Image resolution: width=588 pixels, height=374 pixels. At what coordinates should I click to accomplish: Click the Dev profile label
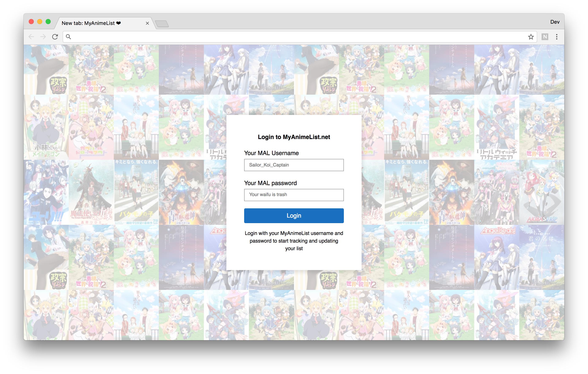pyautogui.click(x=555, y=22)
